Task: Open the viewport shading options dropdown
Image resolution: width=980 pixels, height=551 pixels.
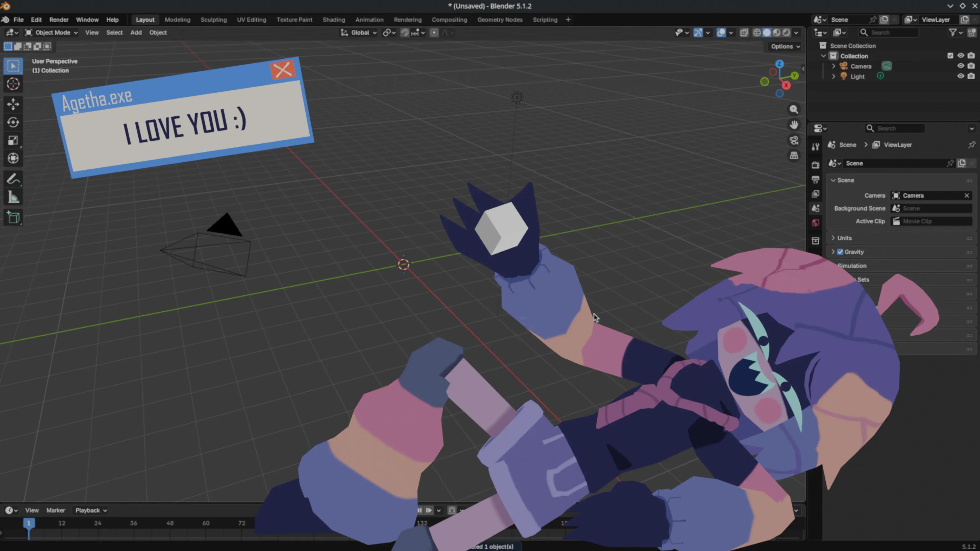Action: [796, 33]
